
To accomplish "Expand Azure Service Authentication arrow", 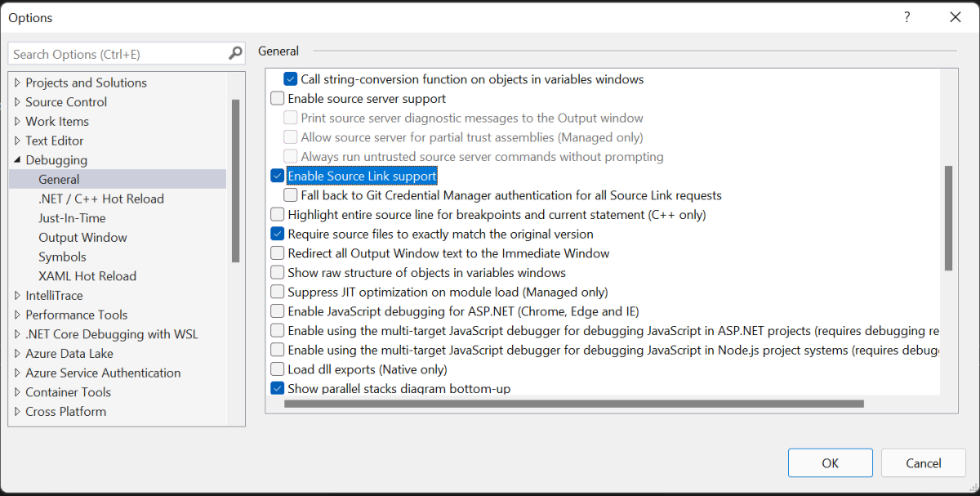I will (x=18, y=373).
